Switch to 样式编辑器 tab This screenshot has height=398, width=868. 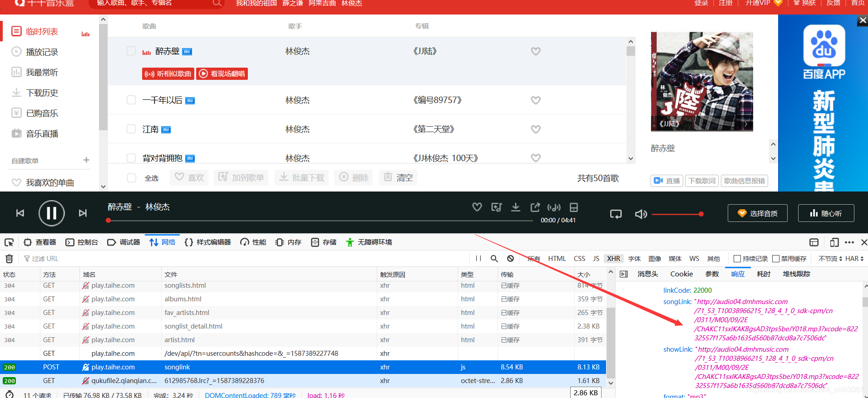pos(208,242)
